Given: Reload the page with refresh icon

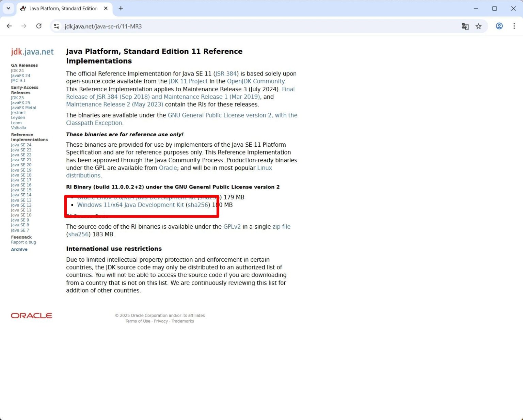Looking at the screenshot, I should pyautogui.click(x=39, y=26).
